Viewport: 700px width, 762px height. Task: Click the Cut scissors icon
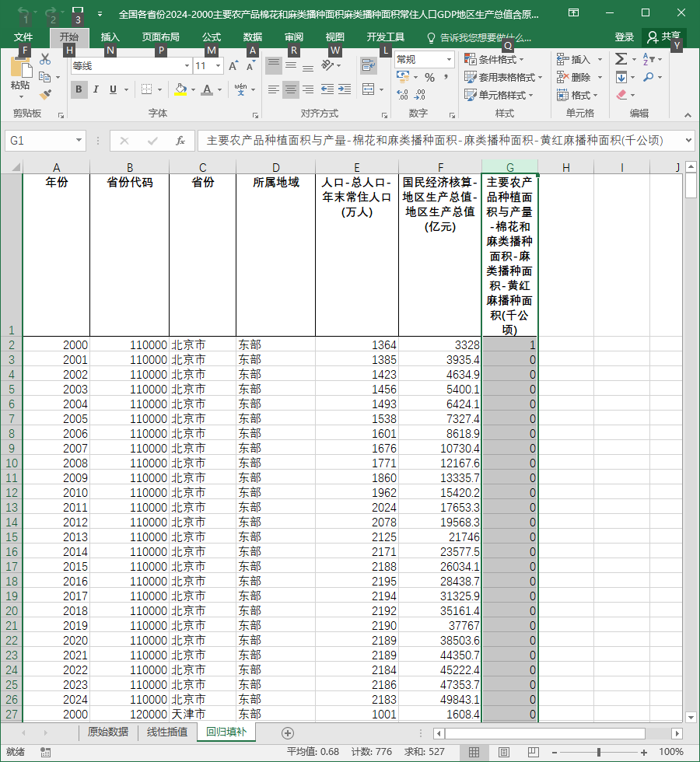pos(45,59)
